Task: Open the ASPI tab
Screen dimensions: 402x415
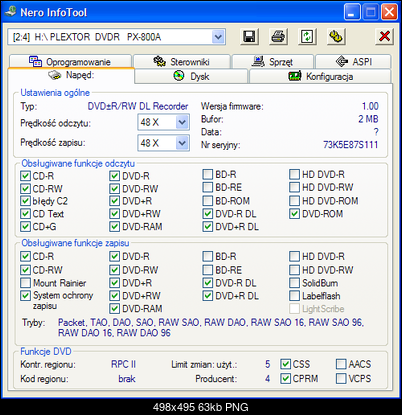Action: point(353,62)
